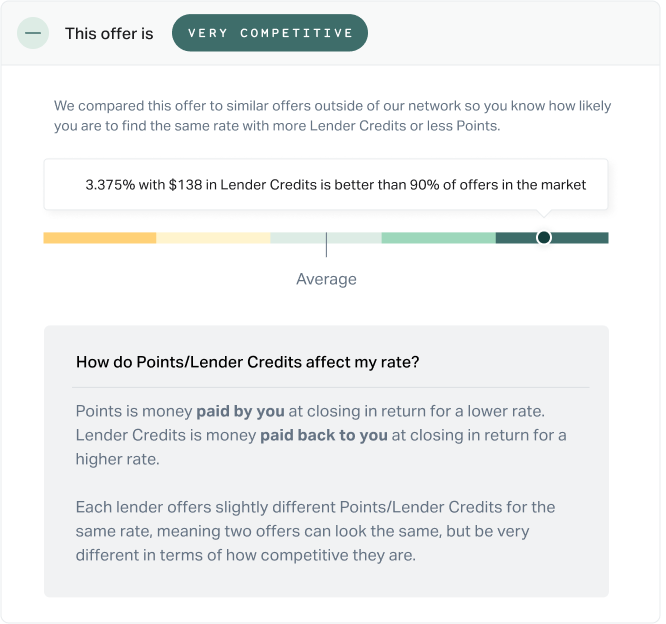Click the bold "paid by you" text

click(x=240, y=411)
